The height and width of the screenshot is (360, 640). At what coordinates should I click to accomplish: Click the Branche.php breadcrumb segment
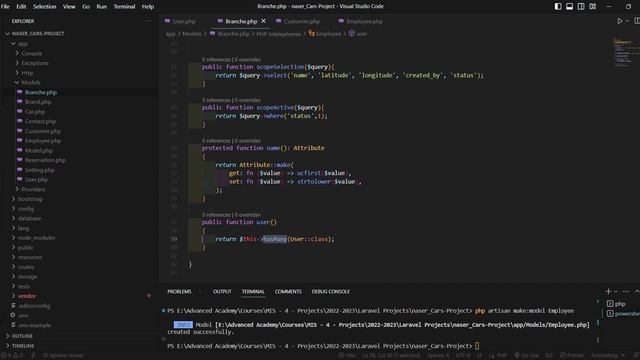coord(233,34)
